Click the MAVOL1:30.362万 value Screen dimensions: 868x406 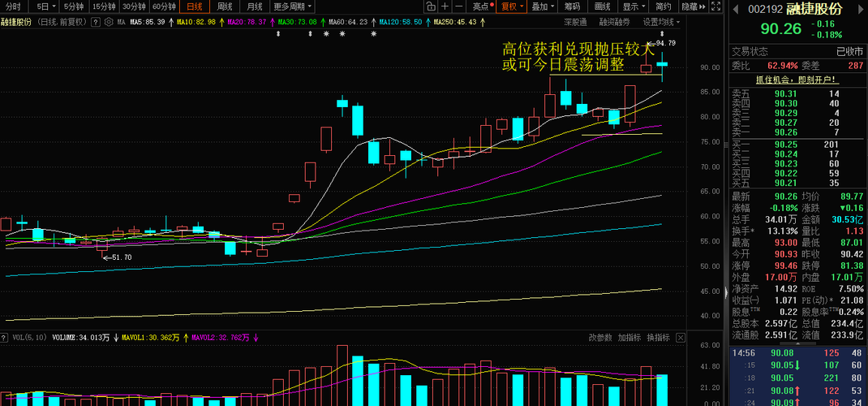151,337
